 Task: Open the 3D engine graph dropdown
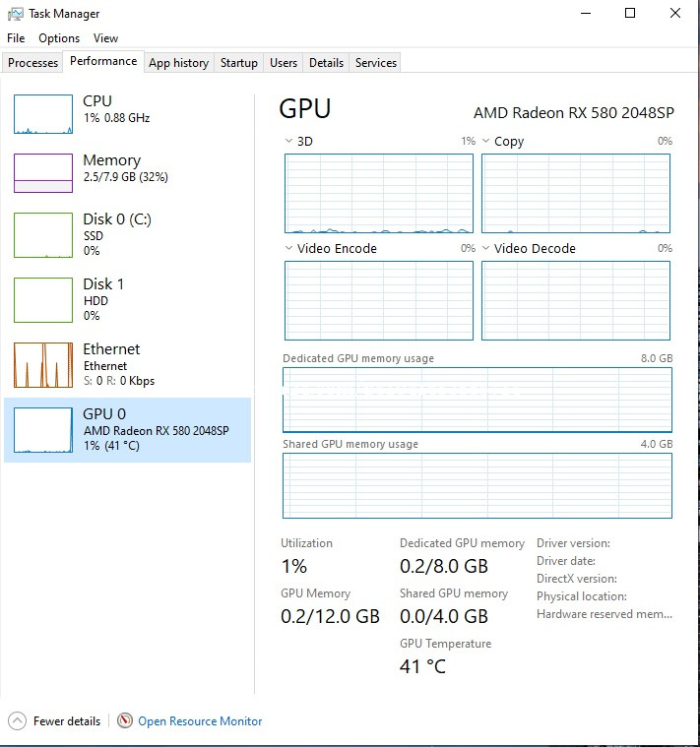click(x=288, y=142)
